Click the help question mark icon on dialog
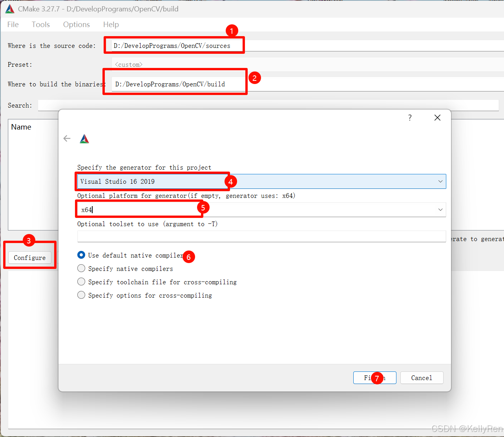 [409, 117]
